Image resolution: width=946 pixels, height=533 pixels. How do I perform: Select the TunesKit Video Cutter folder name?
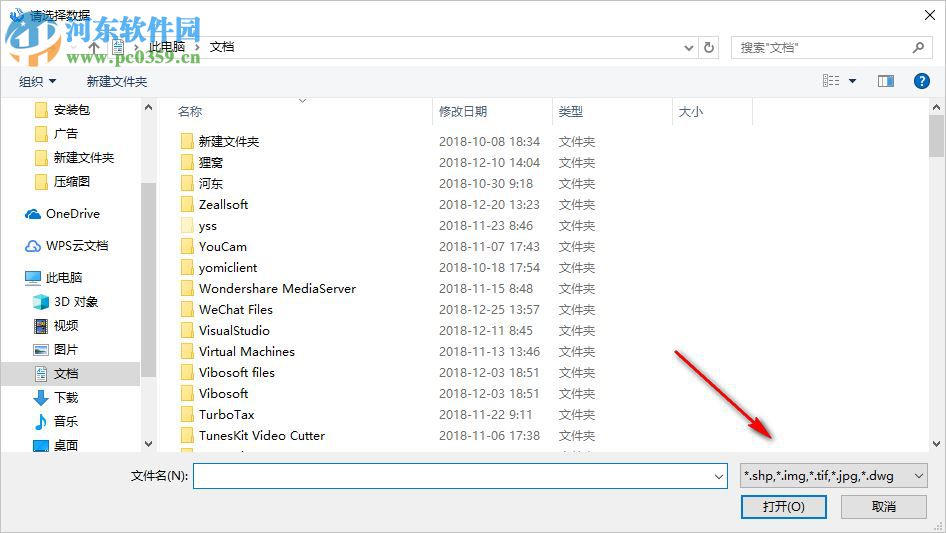click(262, 436)
